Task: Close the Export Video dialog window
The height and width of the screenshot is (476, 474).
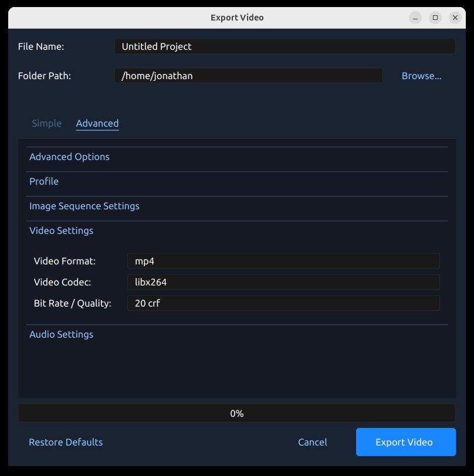Action: pyautogui.click(x=455, y=18)
